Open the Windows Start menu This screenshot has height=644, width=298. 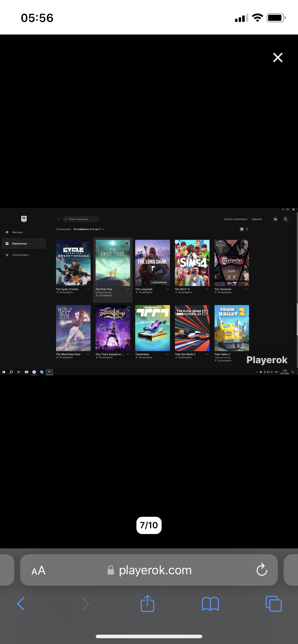[4, 372]
